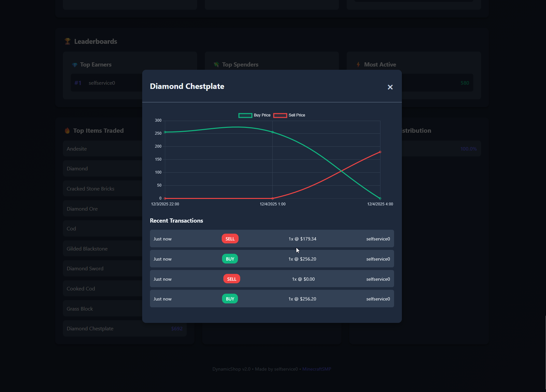
Task: Click the flame icon by Top Items Traded
Action: (67, 131)
